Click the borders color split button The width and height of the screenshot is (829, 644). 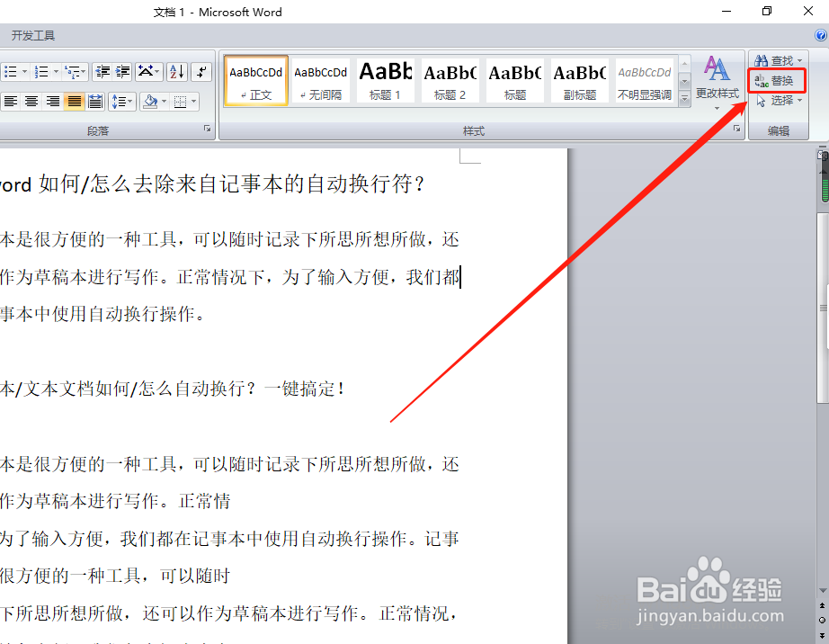point(184,101)
